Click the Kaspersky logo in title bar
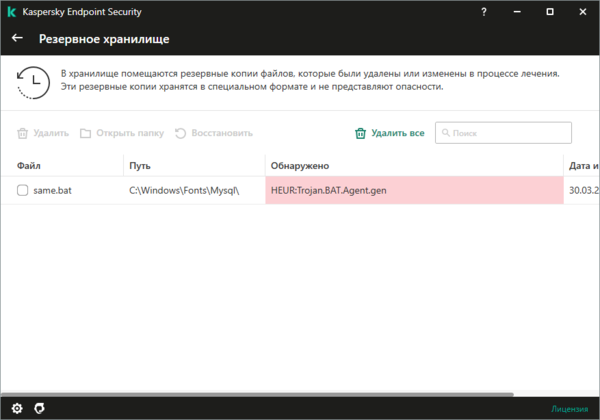600x420 pixels. click(x=11, y=12)
